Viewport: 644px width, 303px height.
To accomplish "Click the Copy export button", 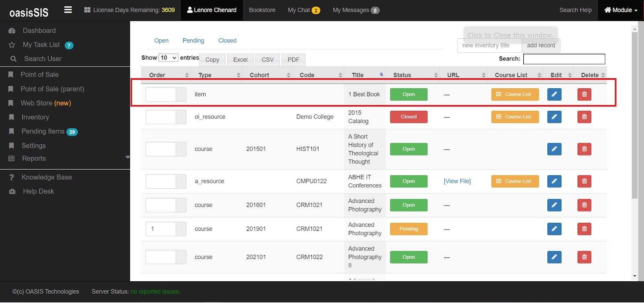I will tap(212, 60).
